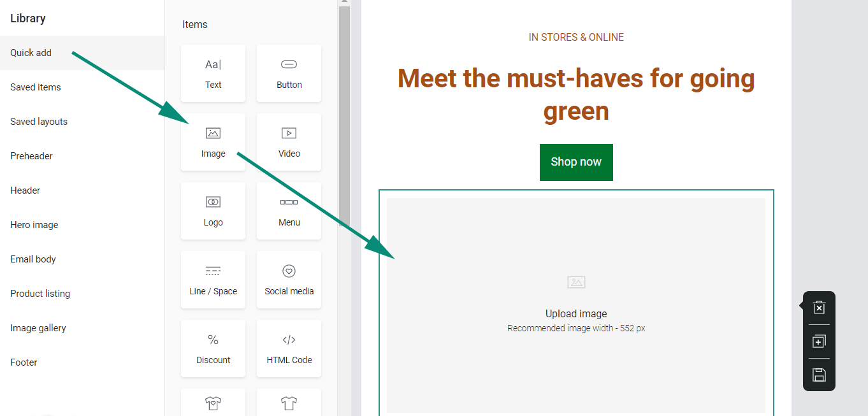Add a Menu item block

coord(289,211)
